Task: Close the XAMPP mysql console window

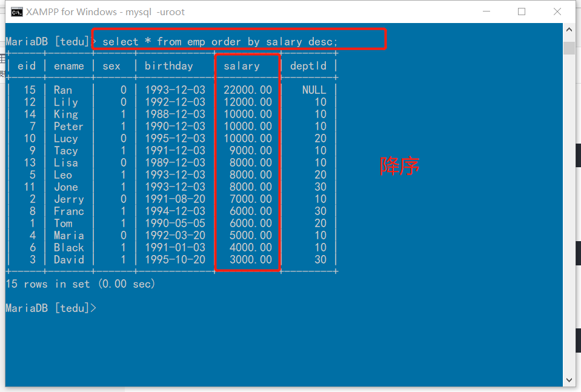Action: click(x=557, y=12)
